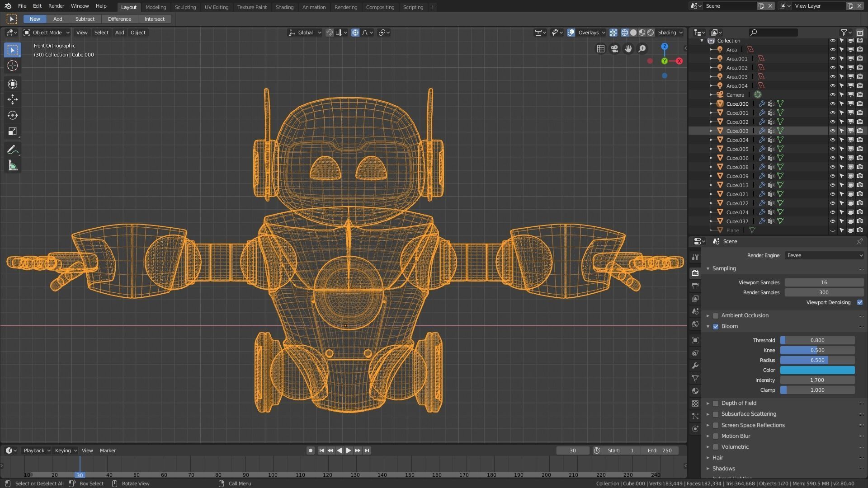
Task: Select the Measure tool
Action: 13,166
